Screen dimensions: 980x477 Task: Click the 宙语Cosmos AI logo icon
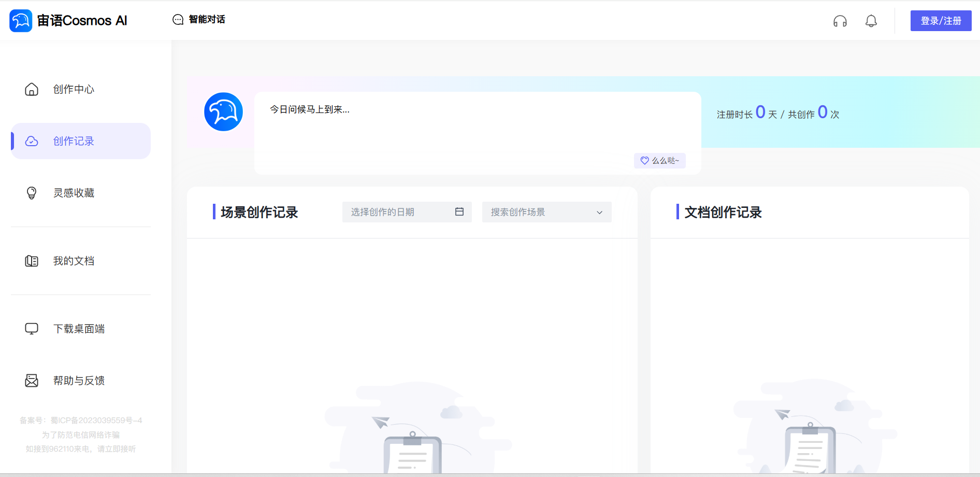(x=21, y=21)
